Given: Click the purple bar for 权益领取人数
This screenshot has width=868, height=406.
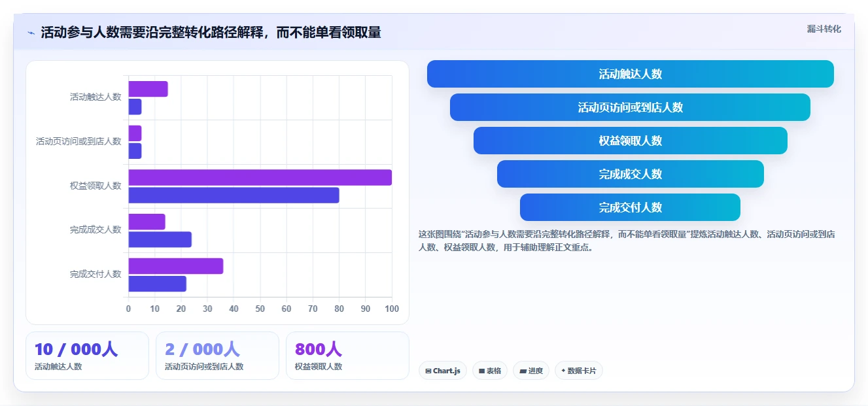Looking at the screenshot, I should [x=260, y=177].
